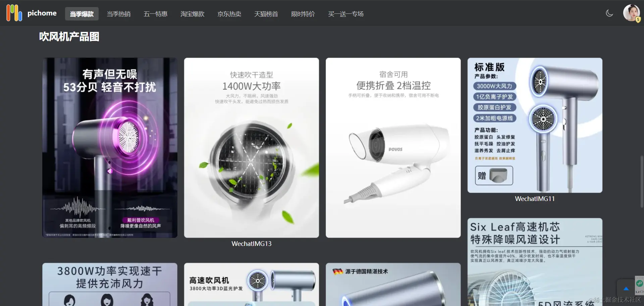The height and width of the screenshot is (306, 644).
Task: Switch to the 限时特价 tab
Action: coord(303,14)
